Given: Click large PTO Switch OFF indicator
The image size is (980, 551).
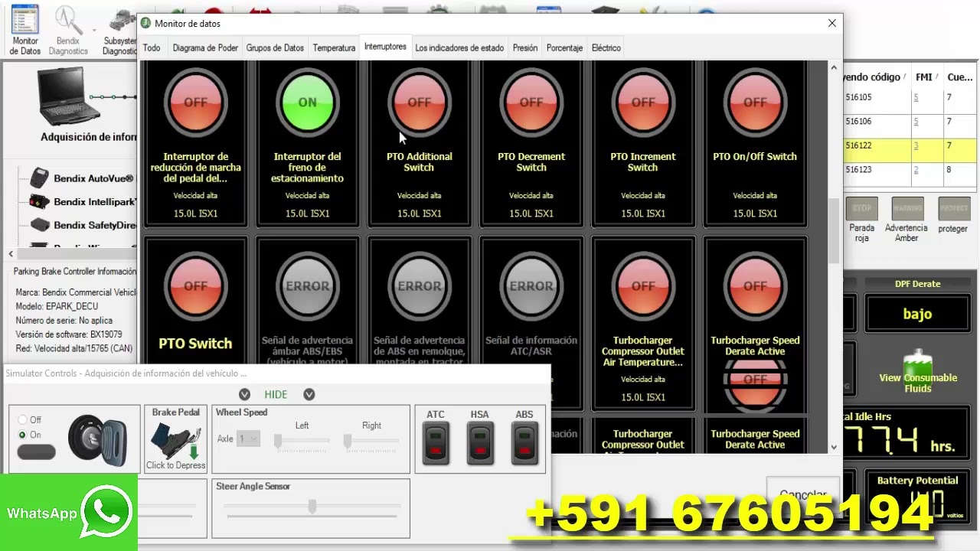Looking at the screenshot, I should pyautogui.click(x=195, y=285).
